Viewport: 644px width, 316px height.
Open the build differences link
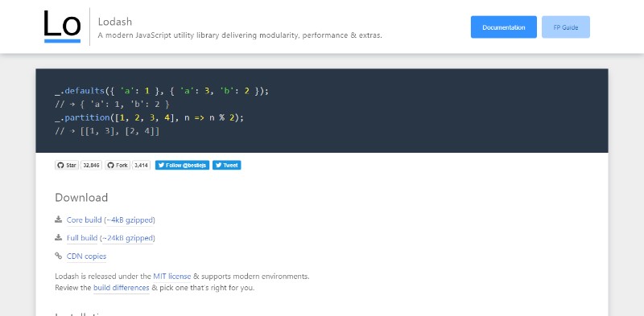(122, 288)
